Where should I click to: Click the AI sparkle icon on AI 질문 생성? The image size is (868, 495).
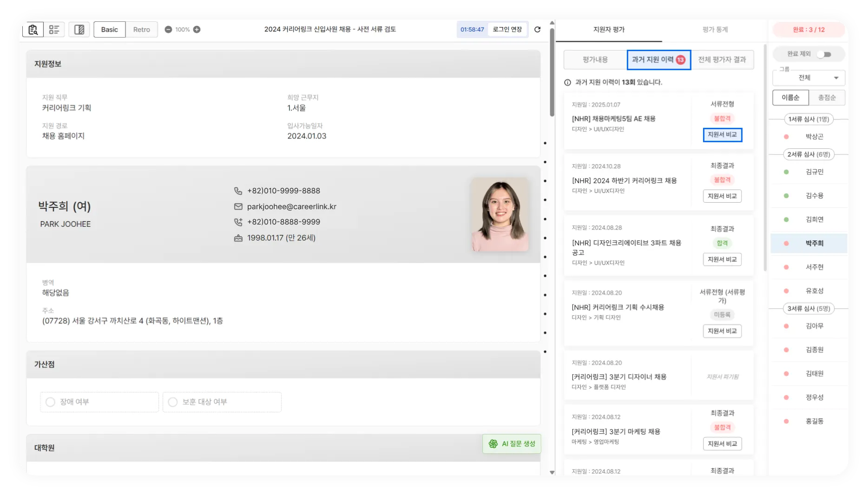coord(493,444)
